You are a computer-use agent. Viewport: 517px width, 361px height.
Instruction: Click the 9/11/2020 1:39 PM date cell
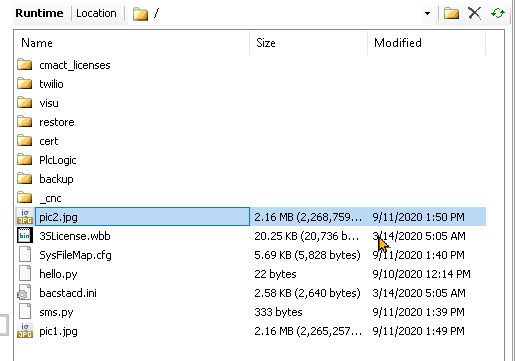tap(418, 312)
